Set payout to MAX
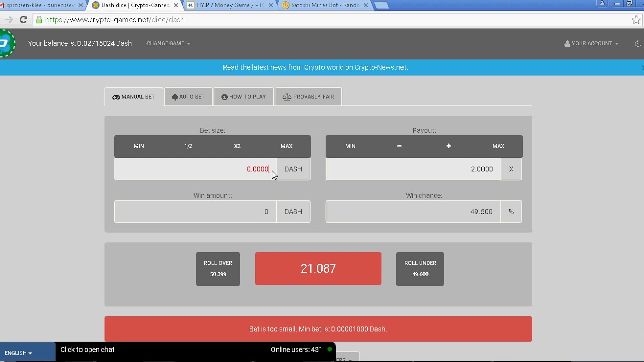 coord(498,146)
